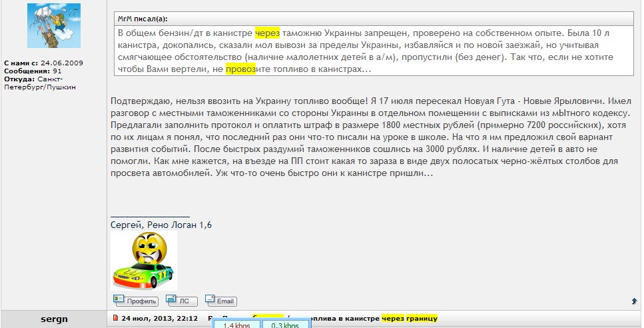Click the reply paragraph beginning "Подтверждаю"

366,137
